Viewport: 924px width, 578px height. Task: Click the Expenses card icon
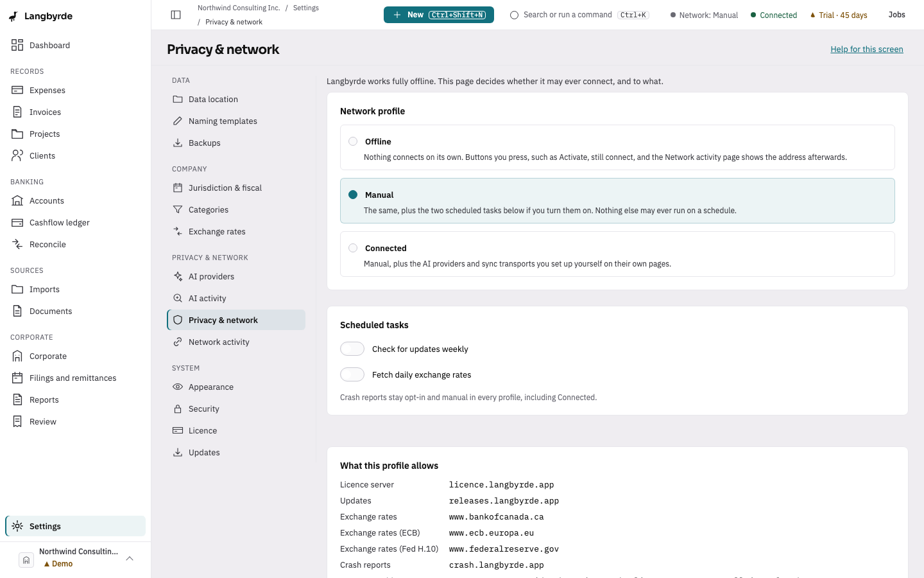[x=17, y=90]
